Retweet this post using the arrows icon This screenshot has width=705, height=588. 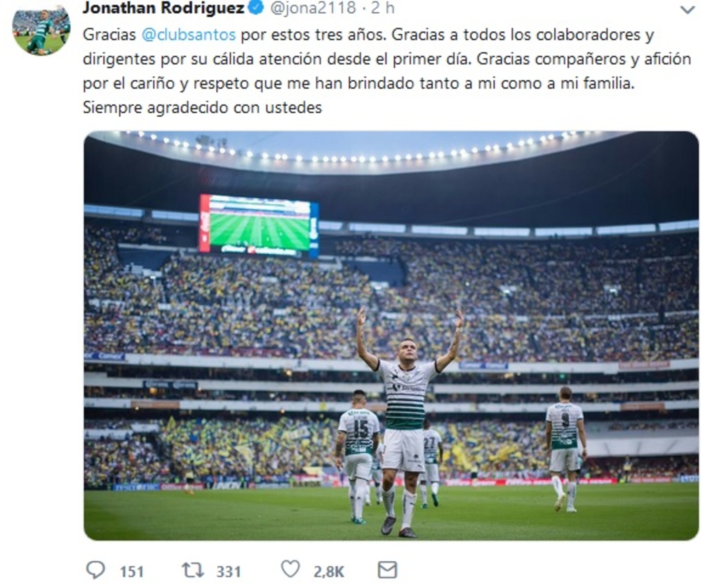[x=193, y=570]
